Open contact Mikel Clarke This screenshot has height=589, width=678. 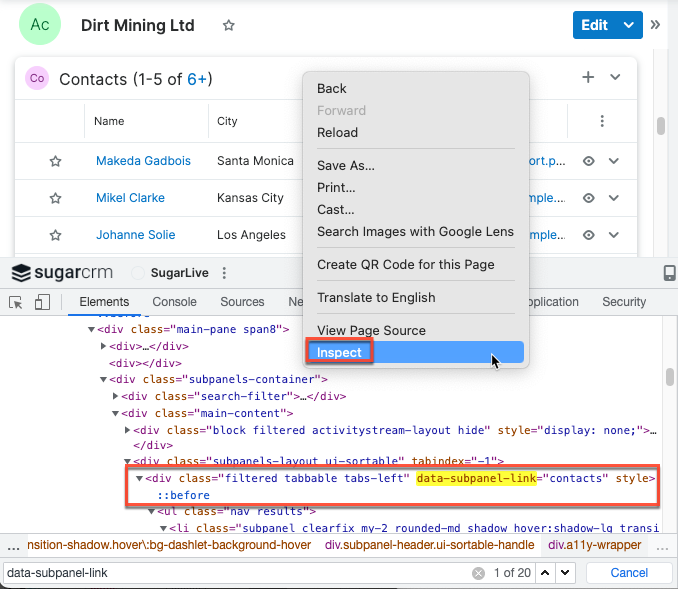(x=130, y=198)
